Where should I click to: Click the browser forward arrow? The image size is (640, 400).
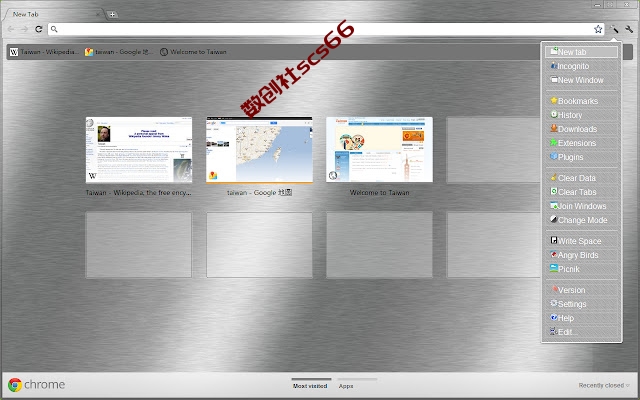coord(24,29)
